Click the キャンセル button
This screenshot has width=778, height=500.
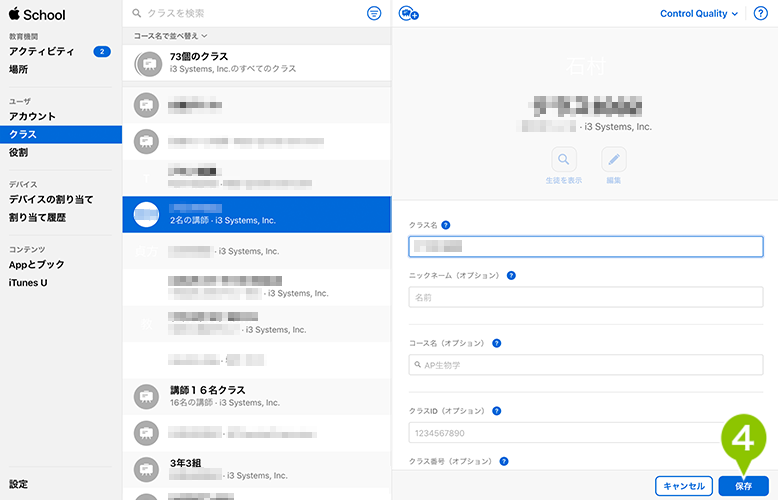684,486
